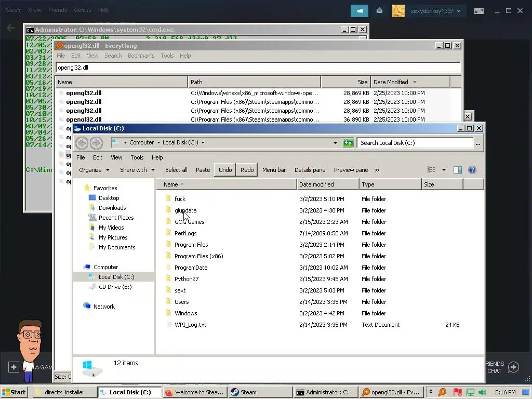Image resolution: width=532 pixels, height=399 pixels.
Task: Open view options dropdown arrow
Action: pyautogui.click(x=444, y=170)
